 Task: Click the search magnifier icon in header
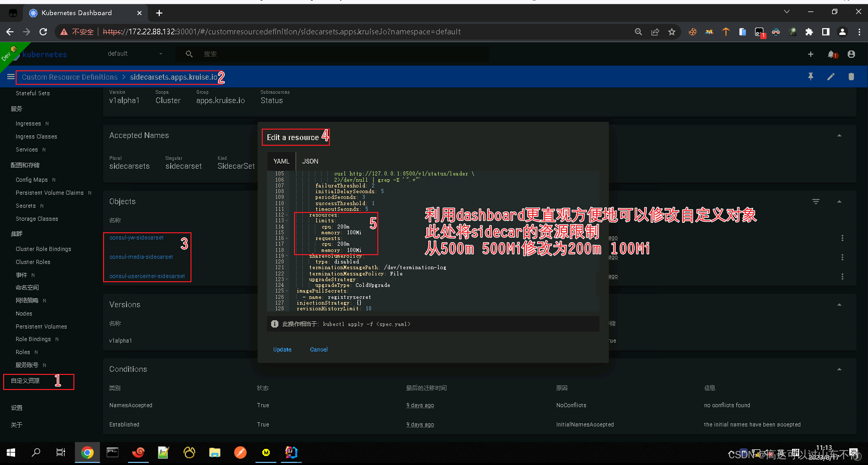(189, 54)
